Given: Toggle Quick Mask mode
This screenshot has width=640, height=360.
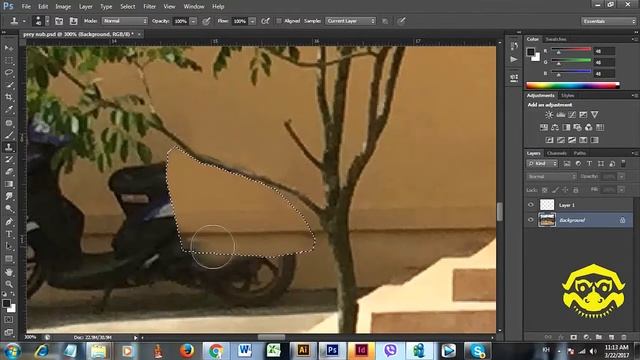Looking at the screenshot, I should (9, 320).
